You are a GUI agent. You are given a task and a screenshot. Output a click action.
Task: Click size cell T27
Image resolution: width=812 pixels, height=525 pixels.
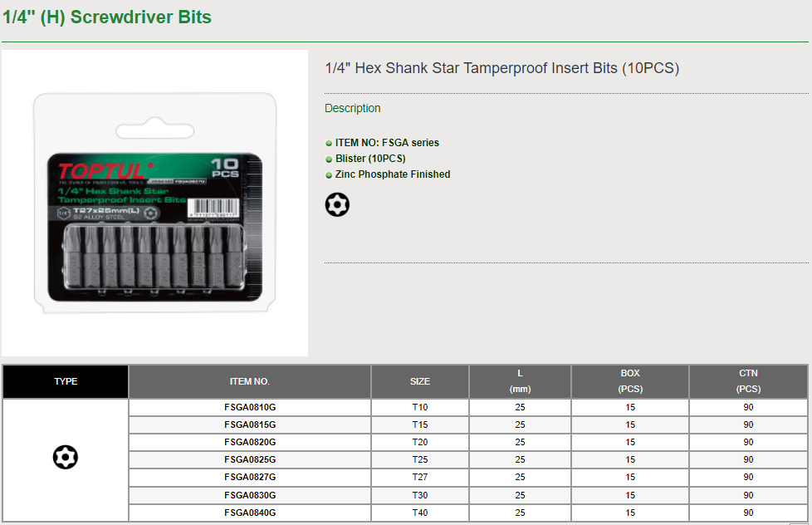[x=420, y=477]
